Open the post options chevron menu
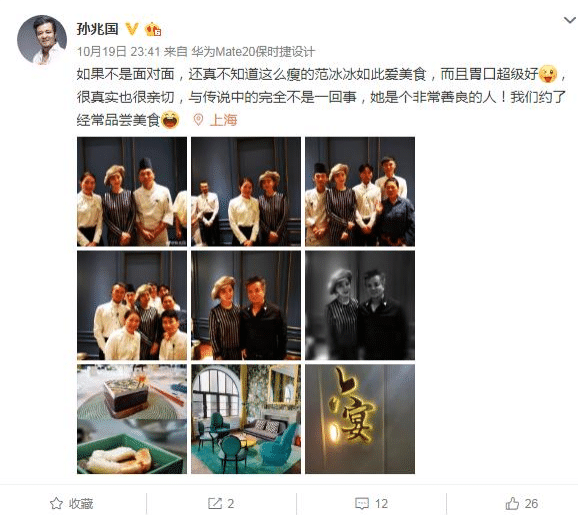The height and width of the screenshot is (515, 578). (570, 20)
